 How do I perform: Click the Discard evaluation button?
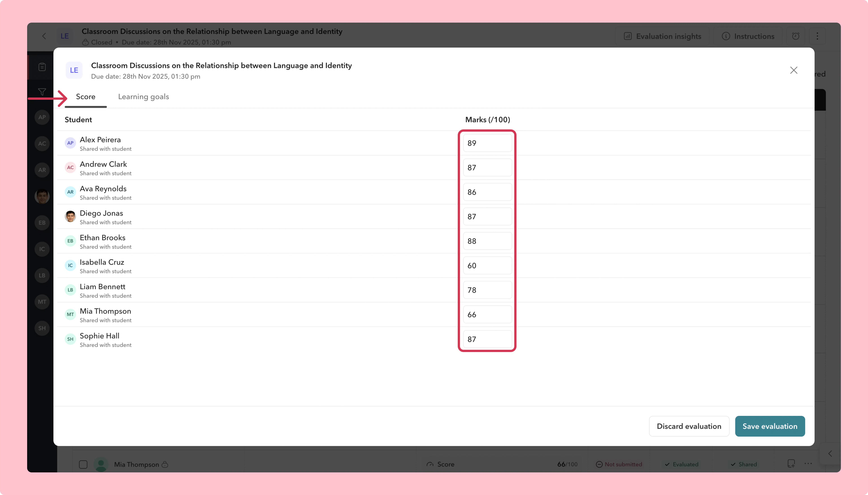tap(689, 426)
